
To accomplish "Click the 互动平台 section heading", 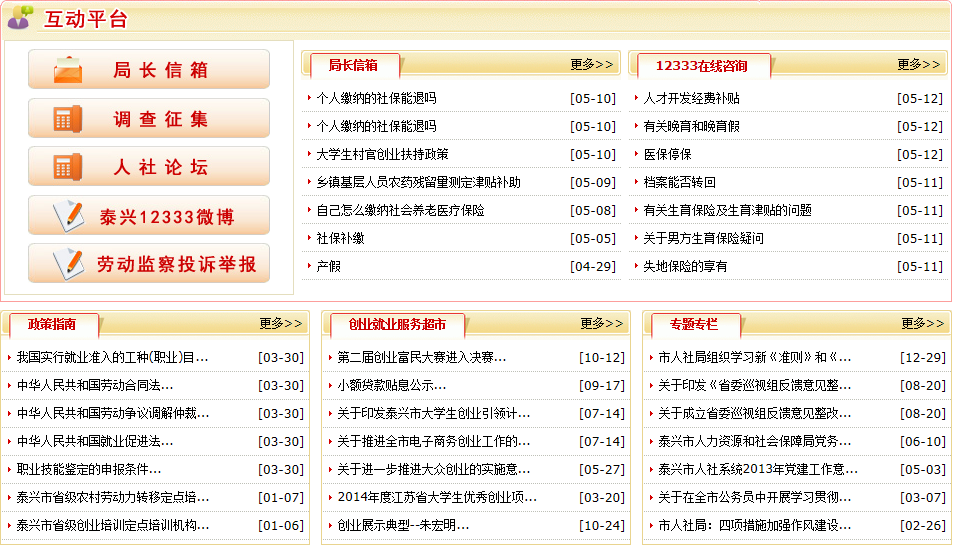I will click(86, 19).
